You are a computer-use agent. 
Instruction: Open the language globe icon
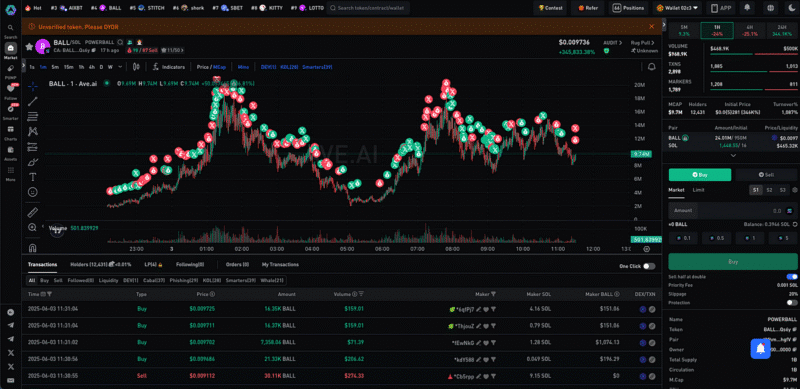pyautogui.click(x=770, y=8)
